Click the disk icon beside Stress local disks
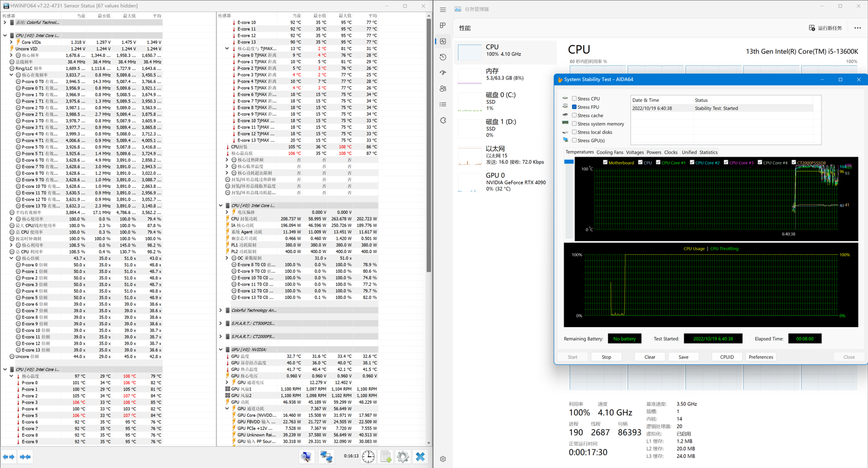868x468 pixels. 565,132
